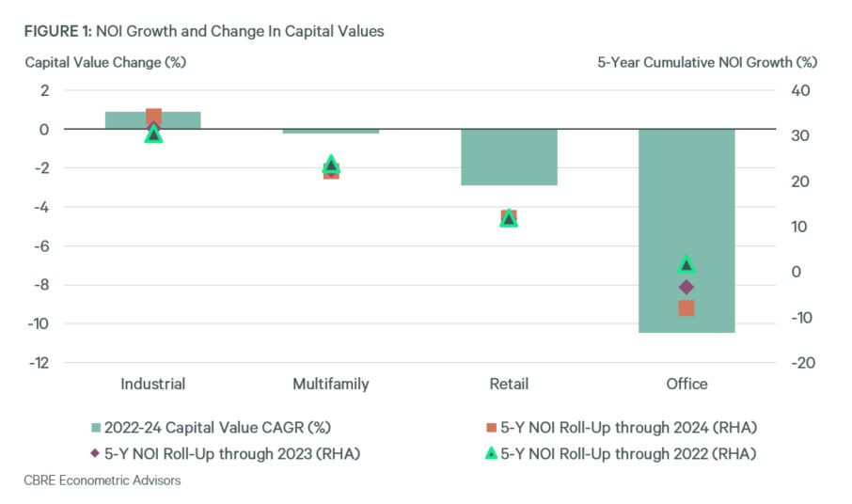Select the Multifamily axis label
The height and width of the screenshot is (504, 852).
[331, 384]
